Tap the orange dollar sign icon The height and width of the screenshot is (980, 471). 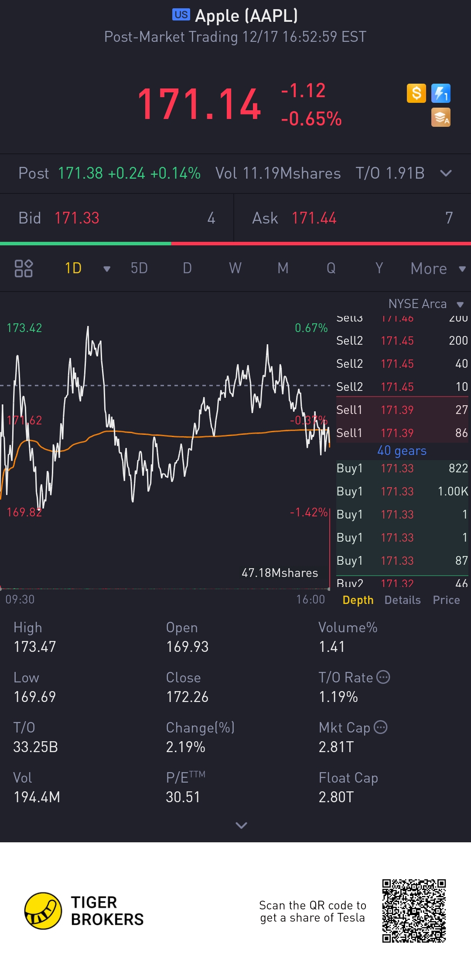point(416,93)
